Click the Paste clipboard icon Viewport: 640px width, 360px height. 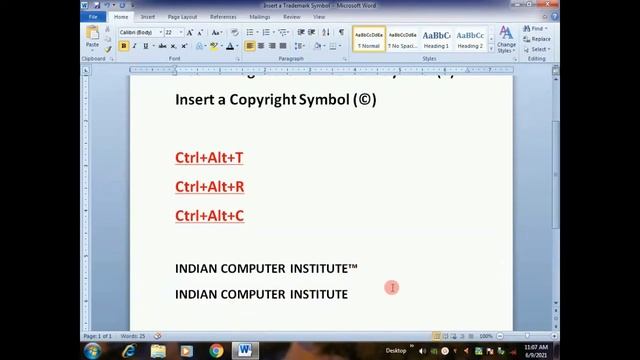pos(92,33)
